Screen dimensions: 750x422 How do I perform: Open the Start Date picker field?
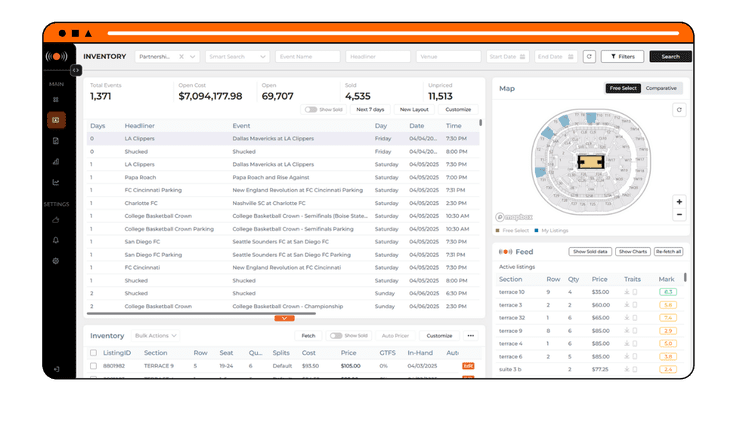pos(507,56)
